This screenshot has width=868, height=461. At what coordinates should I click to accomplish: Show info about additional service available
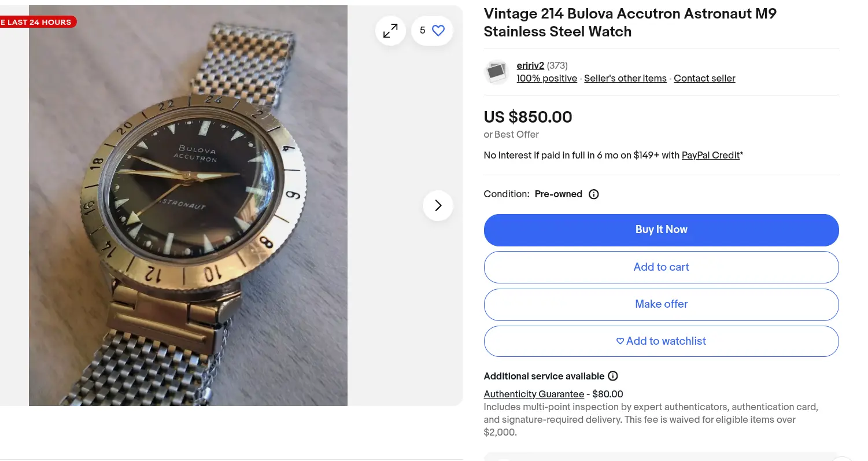click(613, 376)
